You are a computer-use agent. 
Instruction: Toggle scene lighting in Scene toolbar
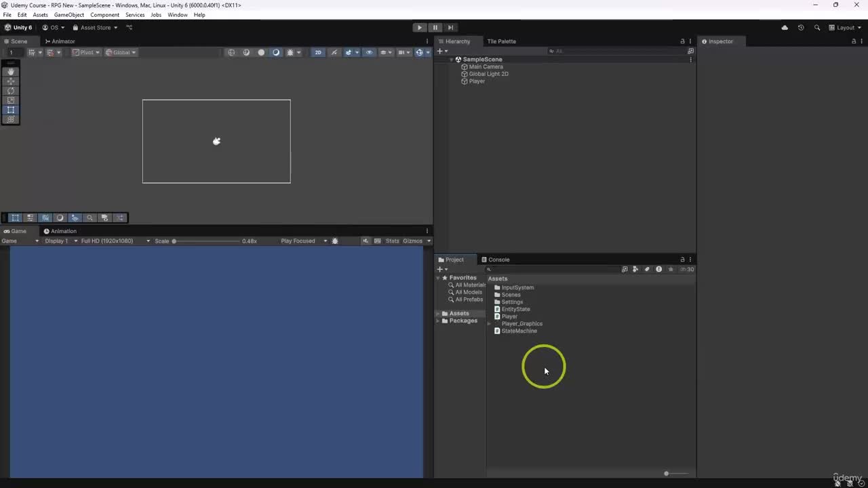tap(334, 52)
